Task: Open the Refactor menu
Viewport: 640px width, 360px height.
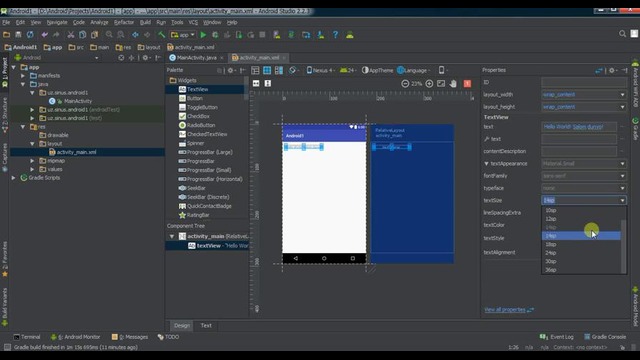Action: tap(124, 22)
